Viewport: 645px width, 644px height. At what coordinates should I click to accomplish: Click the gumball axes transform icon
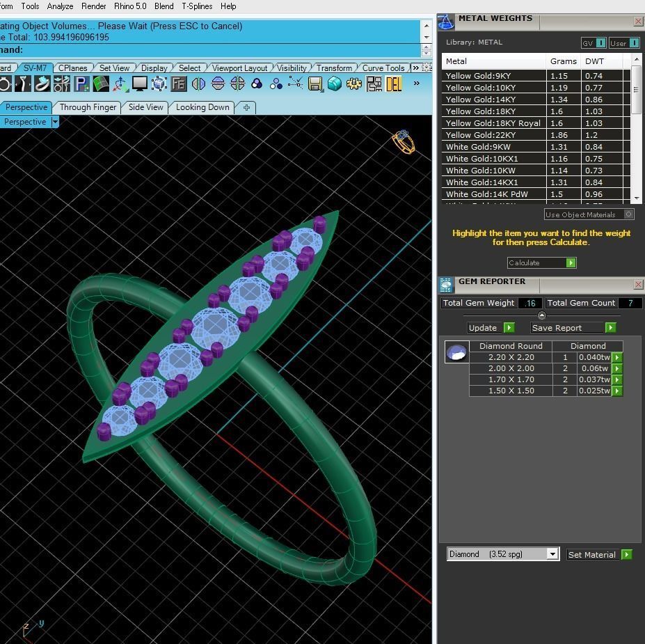coord(120,84)
